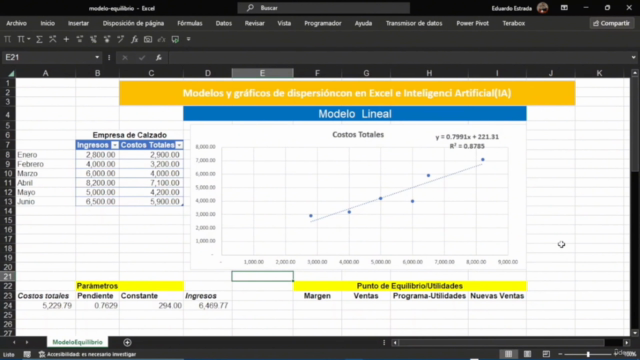640x360 pixels.
Task: Click the Enter checkmark icon in formula bar
Action: click(142, 58)
